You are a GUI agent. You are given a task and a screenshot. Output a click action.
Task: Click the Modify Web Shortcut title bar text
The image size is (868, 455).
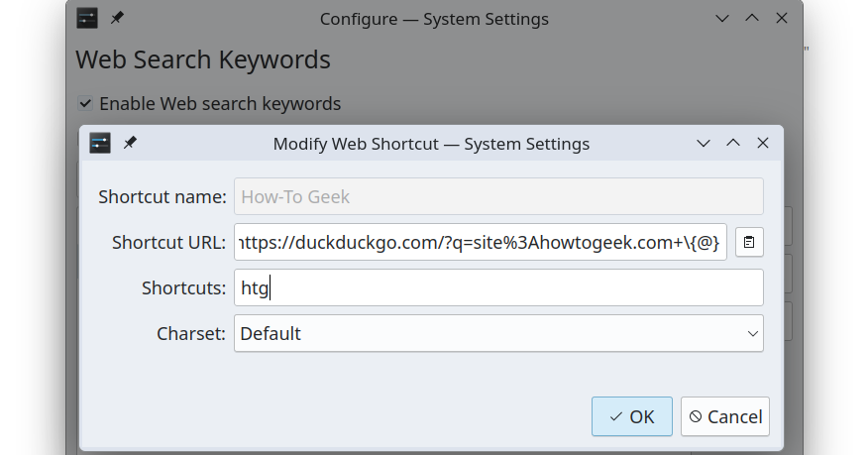431,144
